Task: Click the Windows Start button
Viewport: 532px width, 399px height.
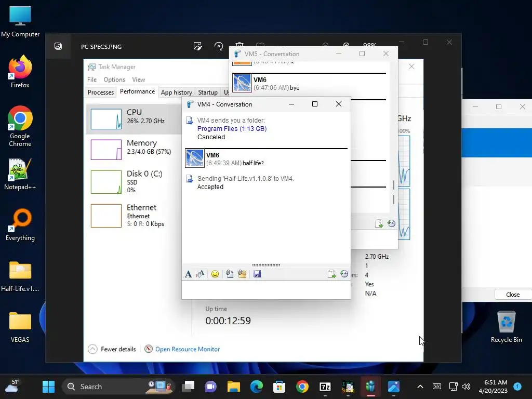Action: click(48, 387)
